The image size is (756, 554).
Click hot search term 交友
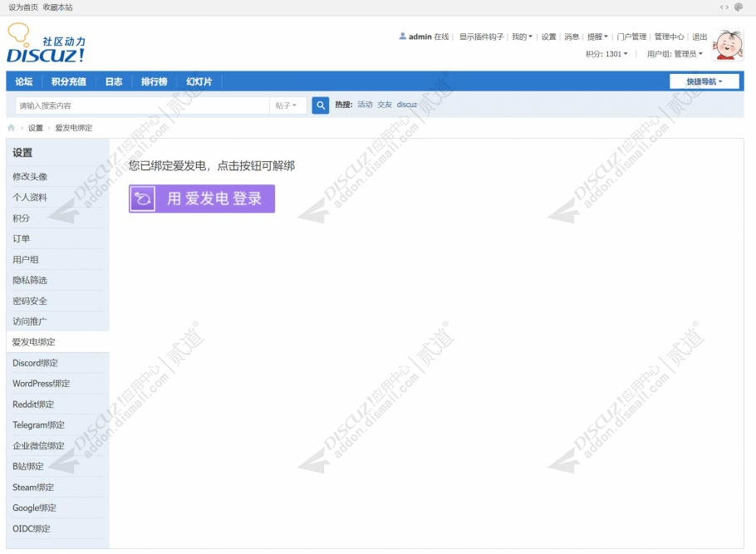click(385, 105)
